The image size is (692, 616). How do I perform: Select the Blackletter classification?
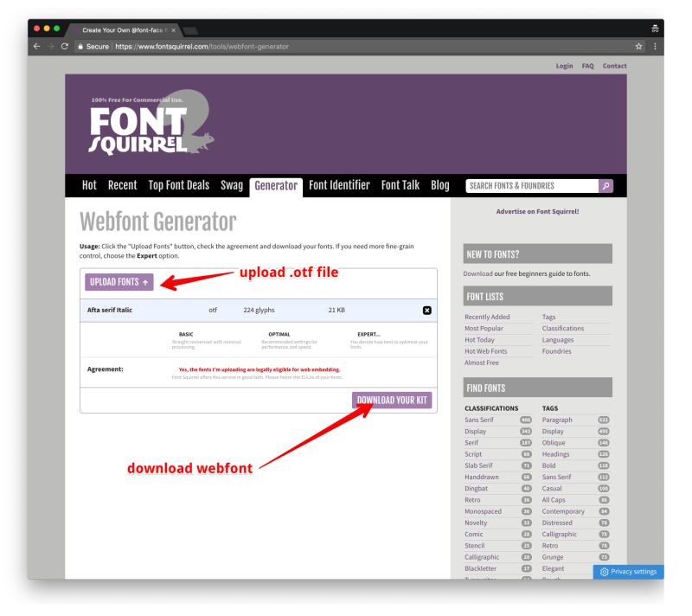point(480,568)
